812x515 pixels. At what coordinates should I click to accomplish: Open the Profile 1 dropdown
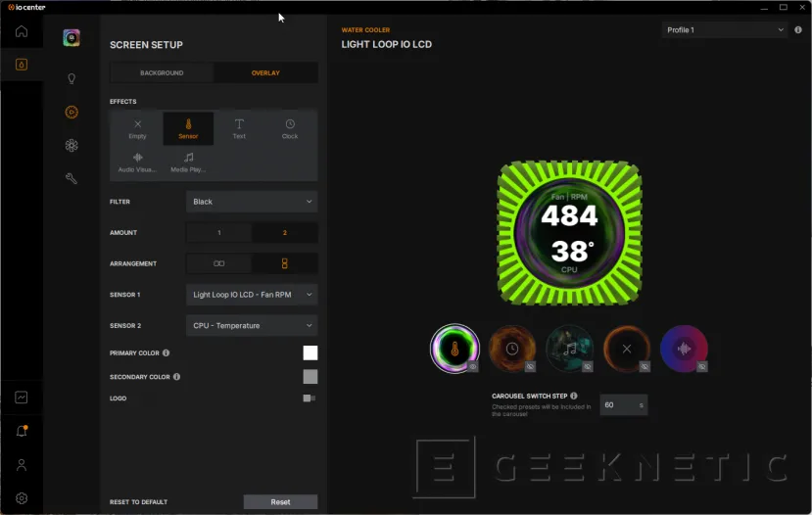point(725,30)
